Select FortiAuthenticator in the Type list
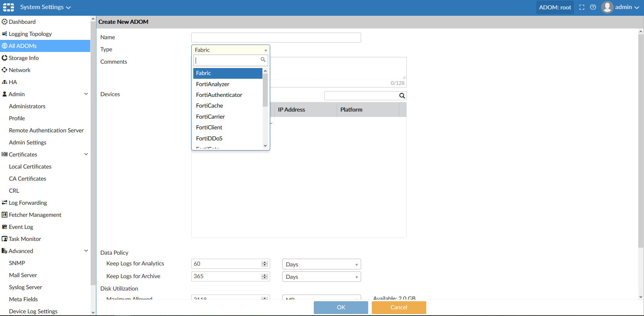The image size is (644, 316). [x=228, y=95]
